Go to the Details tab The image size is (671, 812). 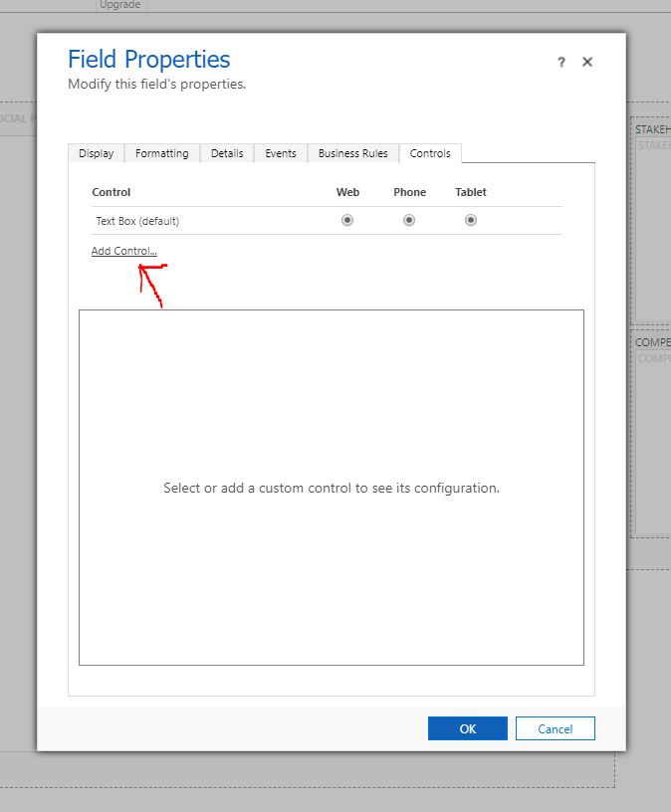227,153
